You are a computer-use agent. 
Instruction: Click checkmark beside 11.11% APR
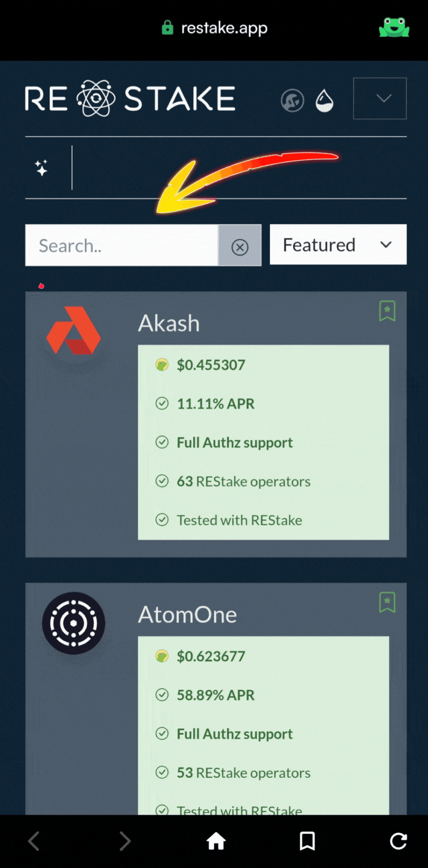click(x=162, y=403)
